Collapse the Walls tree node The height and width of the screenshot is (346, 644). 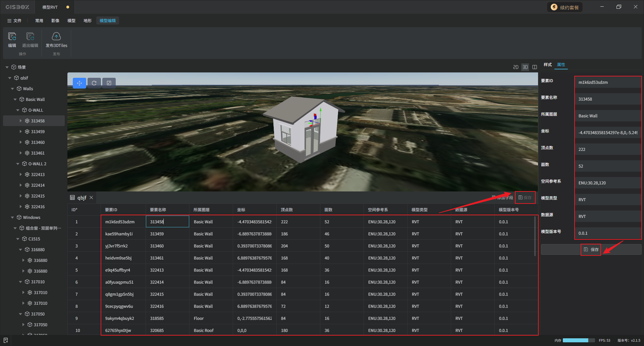click(12, 89)
